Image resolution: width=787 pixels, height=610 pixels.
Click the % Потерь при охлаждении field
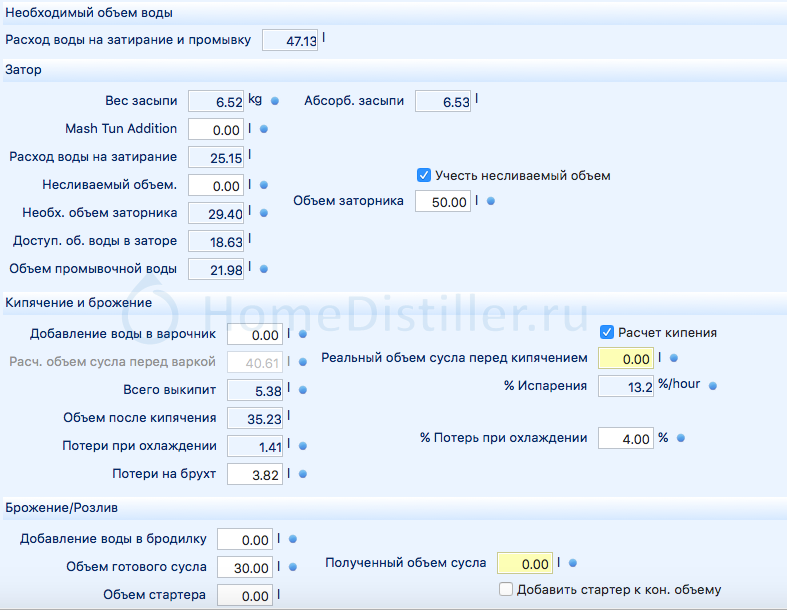coord(625,439)
